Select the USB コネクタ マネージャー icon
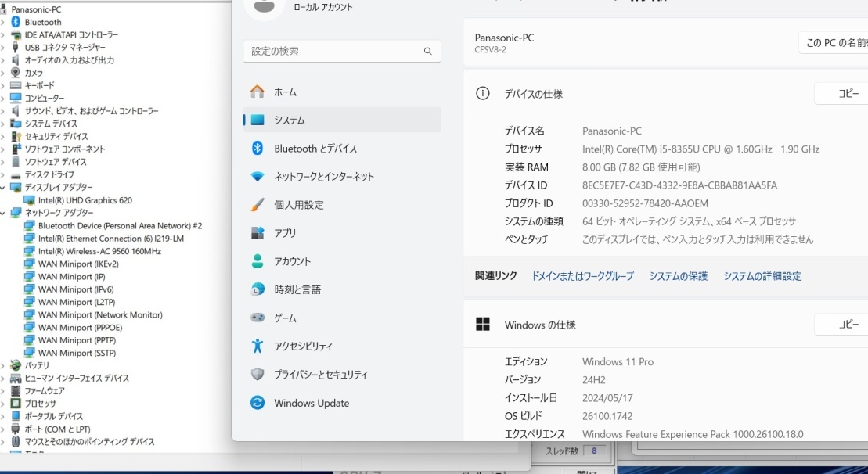Image resolution: width=868 pixels, height=474 pixels. pyautogui.click(x=16, y=48)
